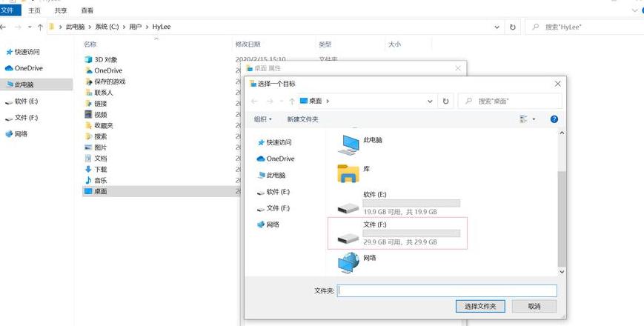Screen dimensions: 644x326
Task: Click 桌面 in the dialog's address bar
Action: click(316, 101)
